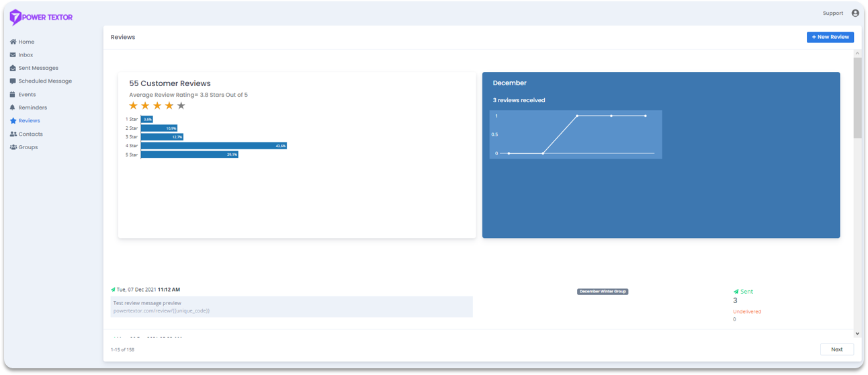
Task: Open the Support link in header
Action: point(832,13)
